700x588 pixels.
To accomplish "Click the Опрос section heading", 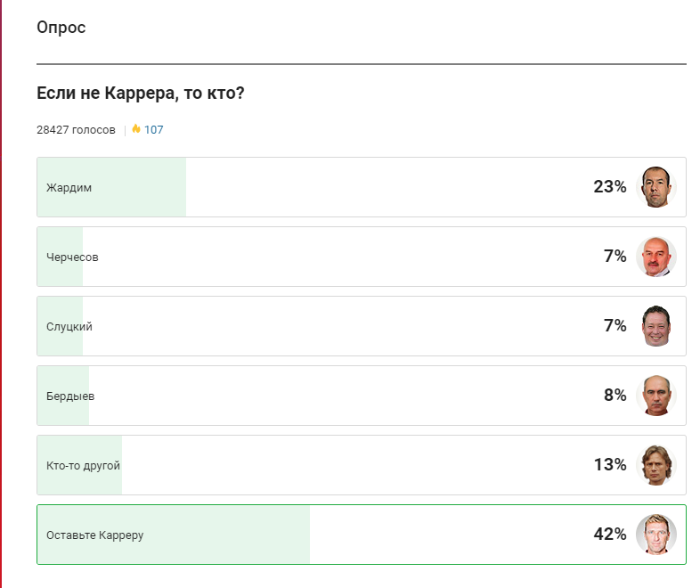I will (x=61, y=28).
